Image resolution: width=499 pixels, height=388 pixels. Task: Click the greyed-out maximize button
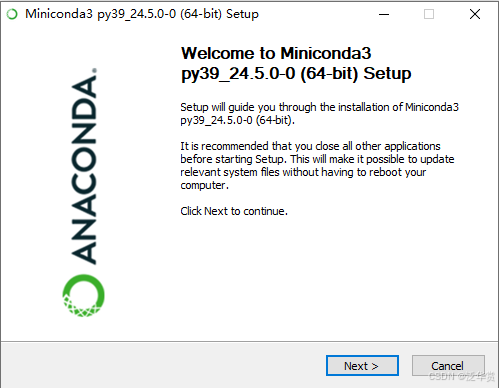(429, 14)
